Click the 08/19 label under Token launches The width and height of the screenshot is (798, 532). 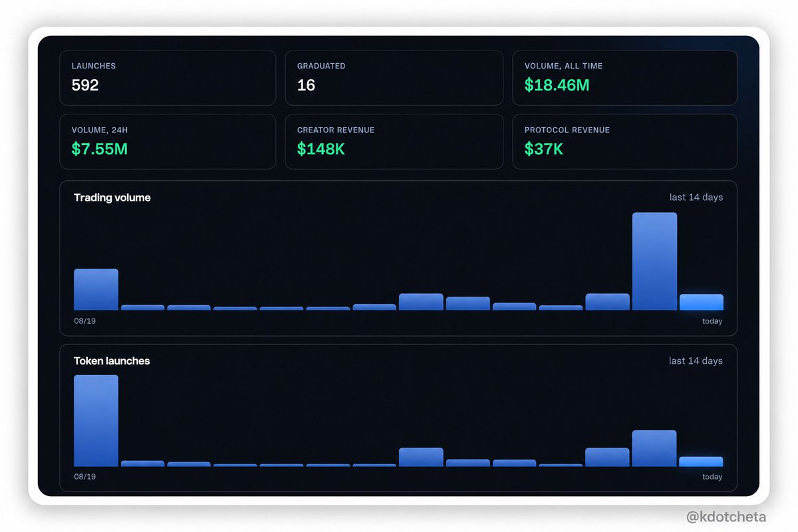click(84, 477)
